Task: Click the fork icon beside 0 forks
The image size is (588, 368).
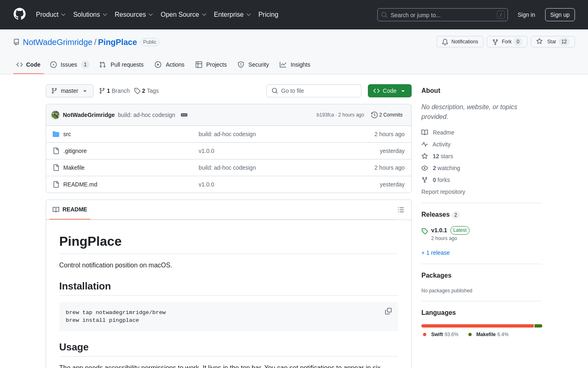Action: (425, 180)
